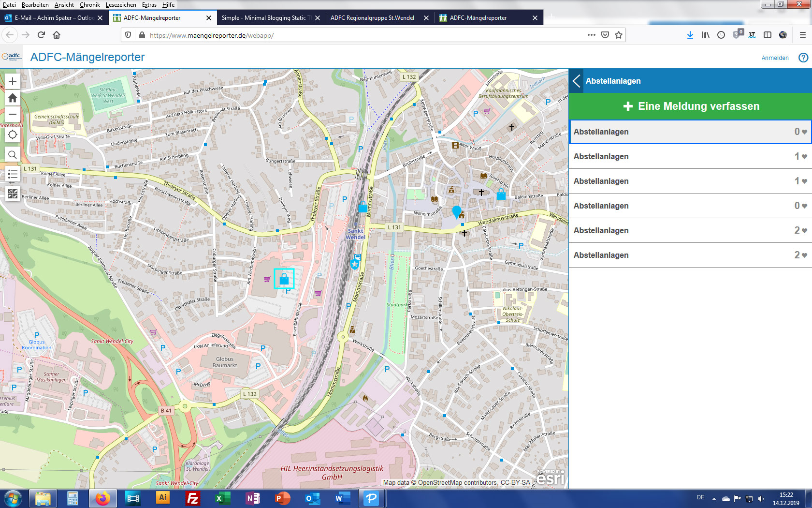This screenshot has width=812, height=508.
Task: Open the Chronik menu
Action: click(90, 5)
